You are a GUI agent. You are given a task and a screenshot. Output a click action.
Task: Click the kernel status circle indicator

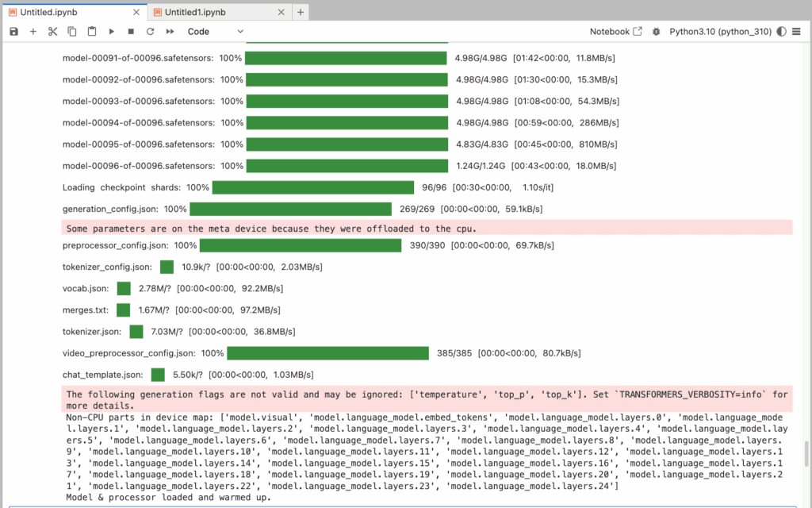(781, 32)
